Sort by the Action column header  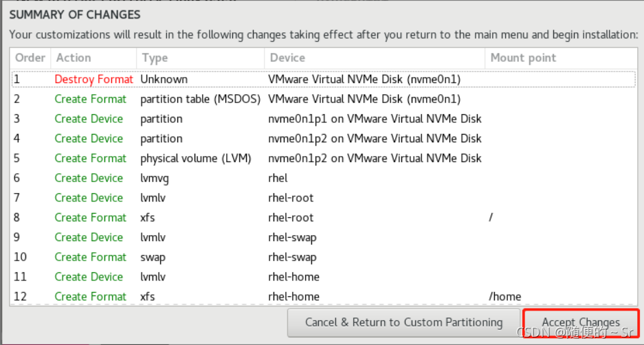pyautogui.click(x=93, y=58)
